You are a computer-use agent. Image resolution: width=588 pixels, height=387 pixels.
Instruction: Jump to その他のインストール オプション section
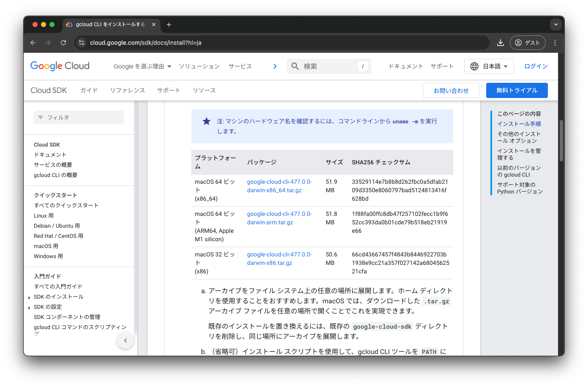[x=519, y=137]
